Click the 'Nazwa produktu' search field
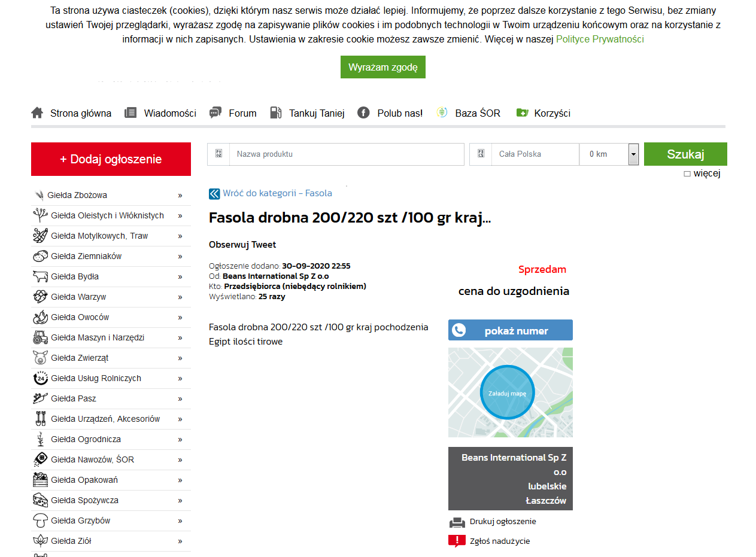The height and width of the screenshot is (557, 756). pos(346,154)
